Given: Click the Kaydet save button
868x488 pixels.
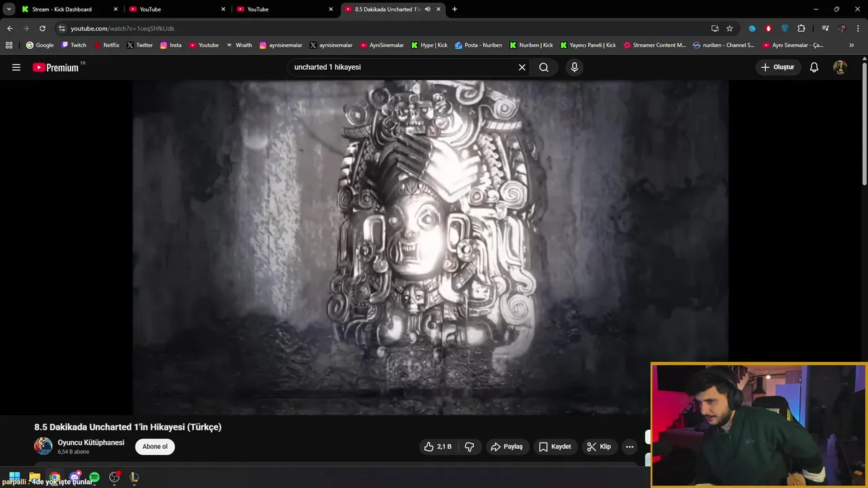Looking at the screenshot, I should click(x=555, y=447).
